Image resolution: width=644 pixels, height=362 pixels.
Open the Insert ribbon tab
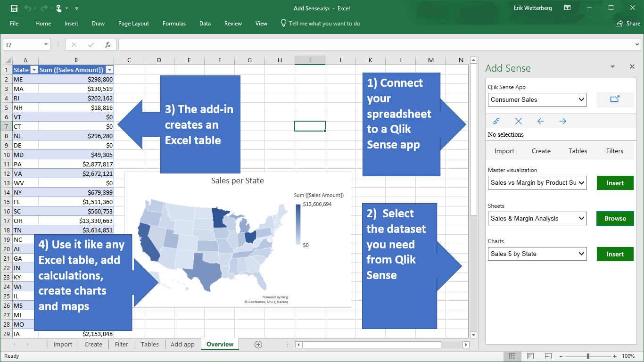[72, 24]
